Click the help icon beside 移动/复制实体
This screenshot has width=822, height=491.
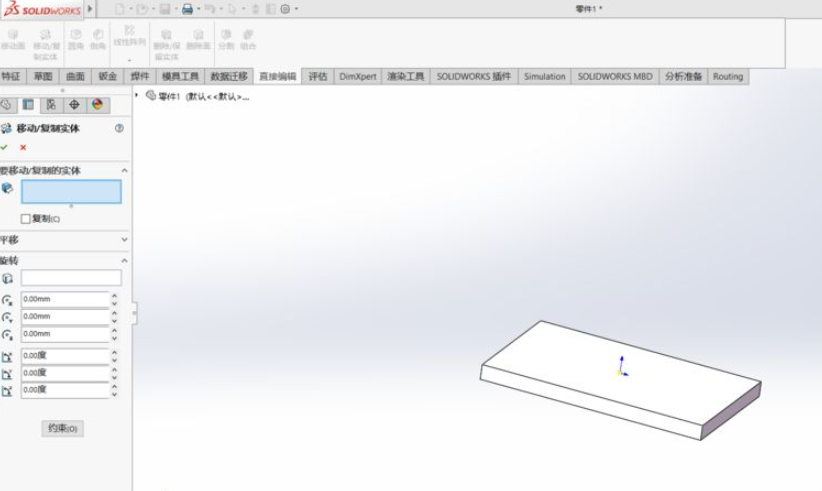click(x=120, y=128)
